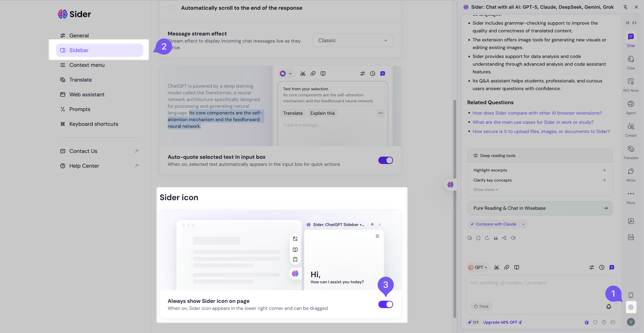Viewport: 644px width, 333px height.
Task: Click the microphone icon in the Ask box
Action: click(x=608, y=307)
